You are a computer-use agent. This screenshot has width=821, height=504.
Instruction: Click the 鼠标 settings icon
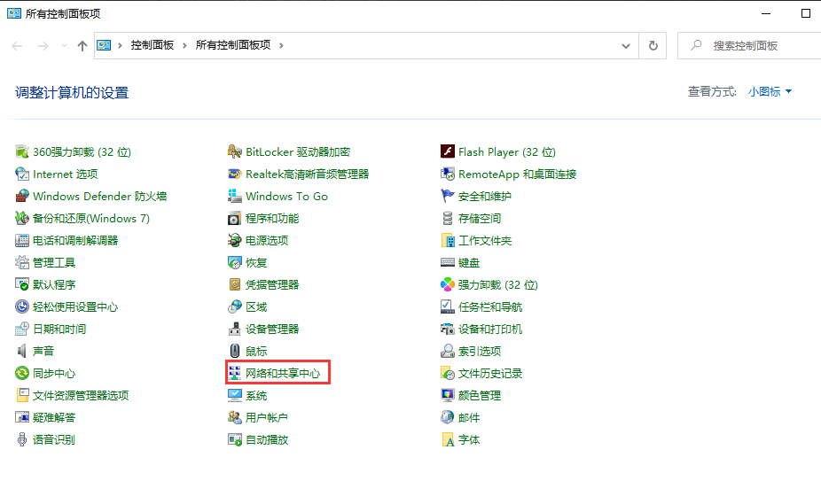(x=235, y=352)
